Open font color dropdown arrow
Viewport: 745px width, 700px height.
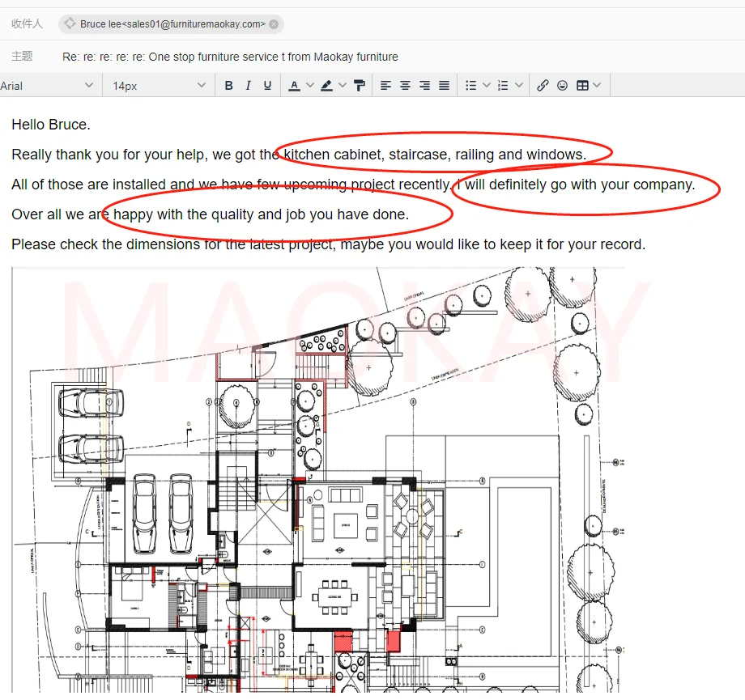pyautogui.click(x=310, y=86)
